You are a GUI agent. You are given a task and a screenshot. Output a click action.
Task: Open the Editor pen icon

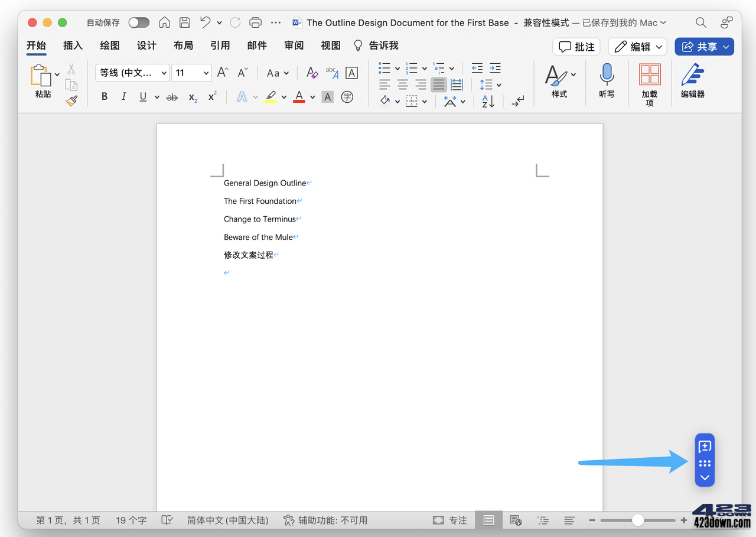tap(692, 75)
